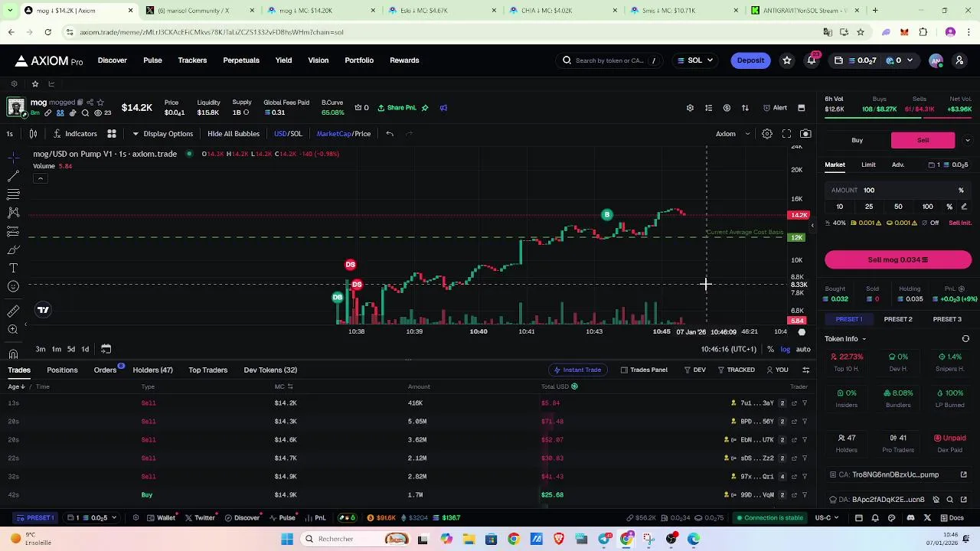Toggle the USD/SOL currency display
The width and height of the screenshot is (980, 551).
288,134
